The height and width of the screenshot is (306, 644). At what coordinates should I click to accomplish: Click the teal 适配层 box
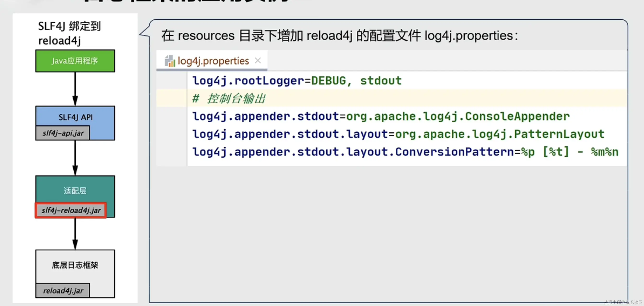pos(75,190)
